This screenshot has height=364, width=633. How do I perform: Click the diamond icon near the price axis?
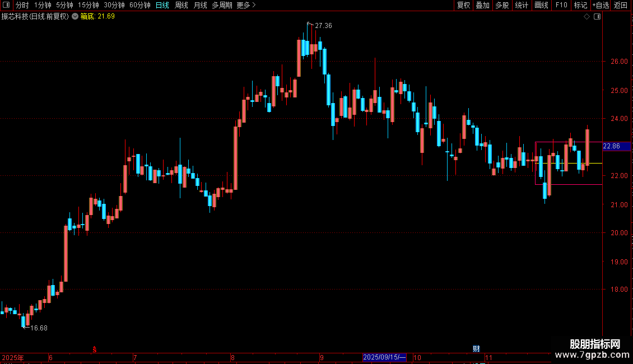pos(587,17)
